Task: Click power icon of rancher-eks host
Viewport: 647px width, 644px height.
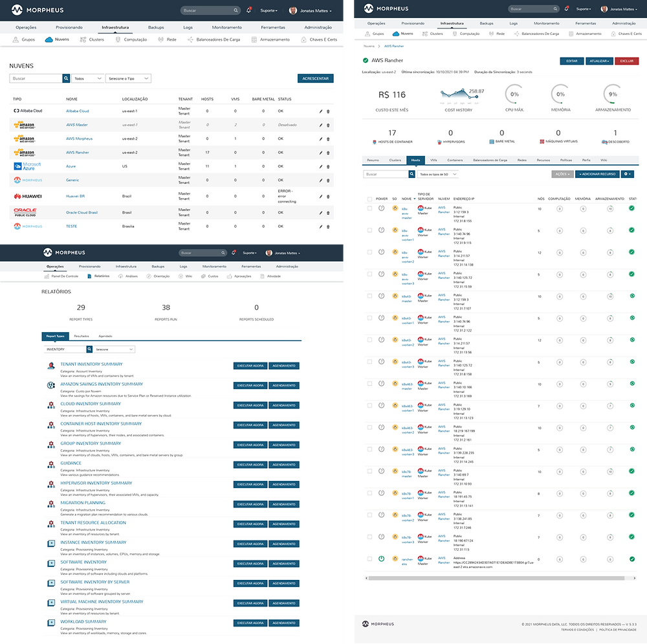Action: pyautogui.click(x=381, y=559)
